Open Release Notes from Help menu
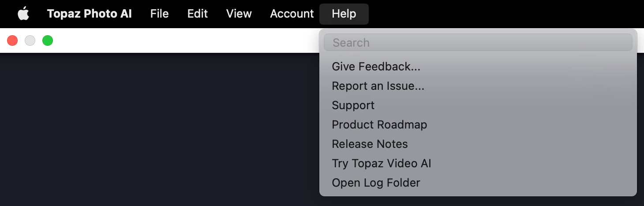 tap(370, 144)
